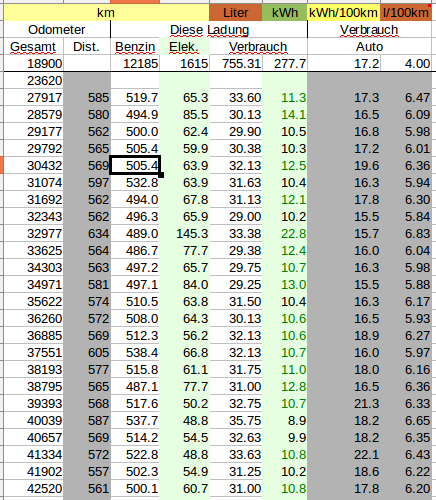The image size is (436, 500).
Task: Click the orange 'Liter' header cell
Action: click(235, 13)
